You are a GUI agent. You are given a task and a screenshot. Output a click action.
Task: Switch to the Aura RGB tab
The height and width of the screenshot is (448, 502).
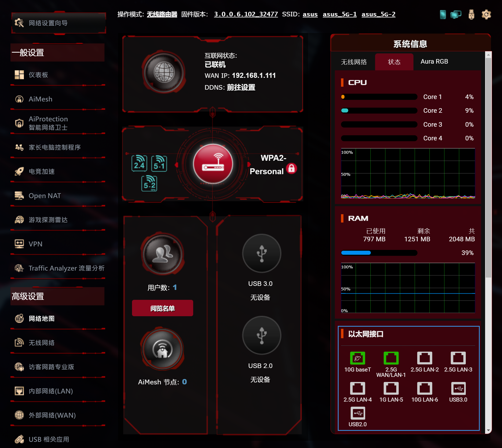[434, 61]
